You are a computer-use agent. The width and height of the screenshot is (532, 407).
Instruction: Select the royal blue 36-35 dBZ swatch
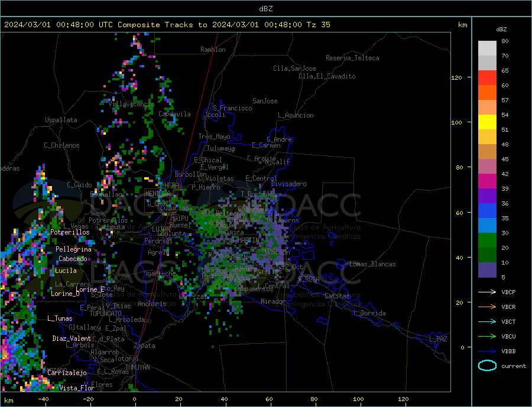pos(487,211)
